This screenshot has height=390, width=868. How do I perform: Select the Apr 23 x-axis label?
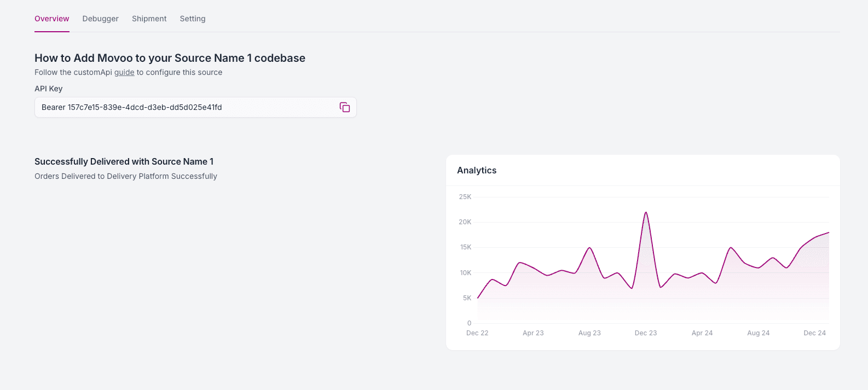click(x=533, y=333)
